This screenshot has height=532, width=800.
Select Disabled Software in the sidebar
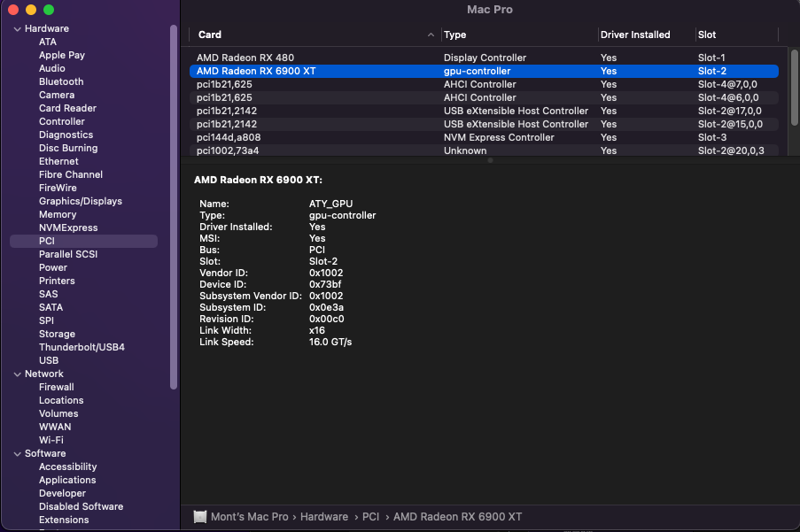(x=82, y=506)
